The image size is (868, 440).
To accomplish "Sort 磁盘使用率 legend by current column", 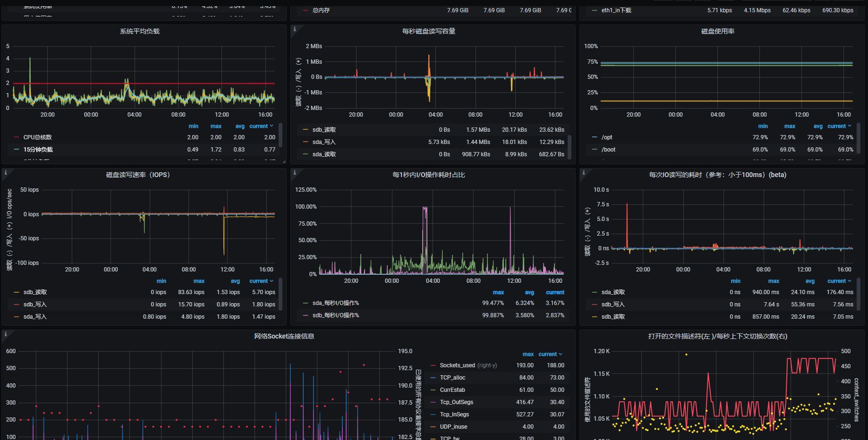I will coord(840,126).
